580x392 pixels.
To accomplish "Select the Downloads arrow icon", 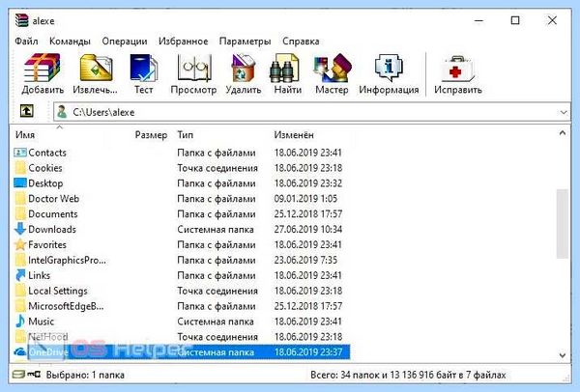I will click(x=20, y=229).
